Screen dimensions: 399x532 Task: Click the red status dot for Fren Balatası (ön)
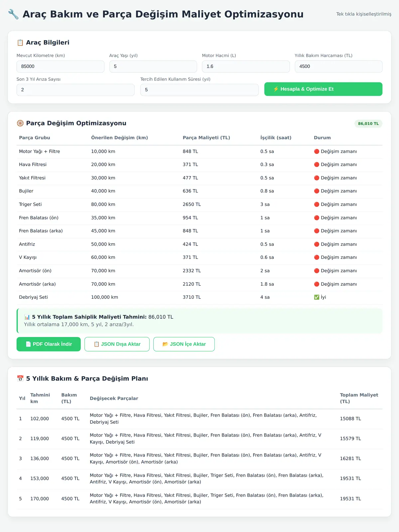[317, 218]
